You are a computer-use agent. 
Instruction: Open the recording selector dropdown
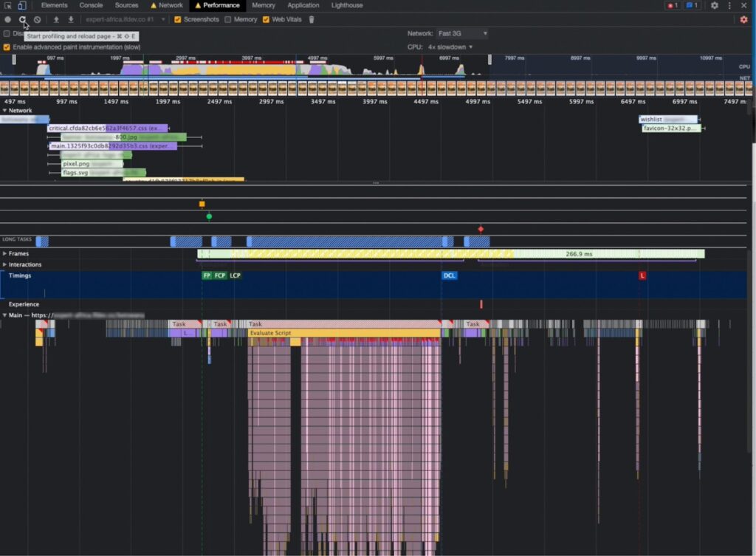126,20
